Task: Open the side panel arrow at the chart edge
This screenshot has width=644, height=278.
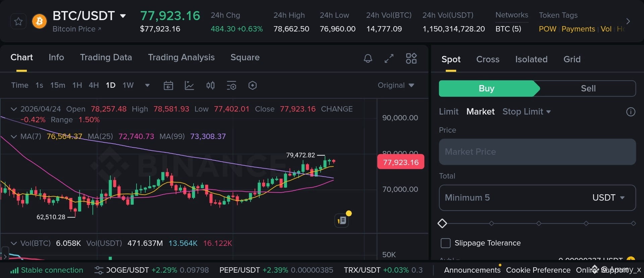Action: [x=5, y=256]
